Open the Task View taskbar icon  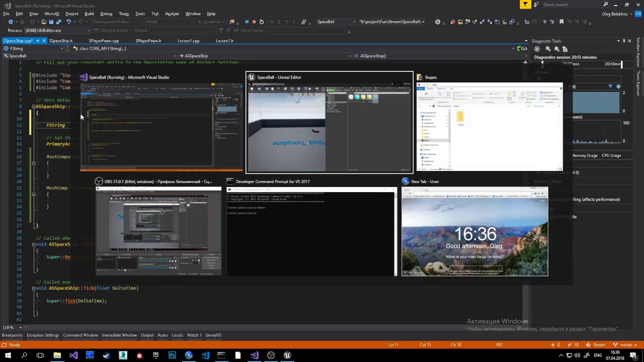(40, 355)
